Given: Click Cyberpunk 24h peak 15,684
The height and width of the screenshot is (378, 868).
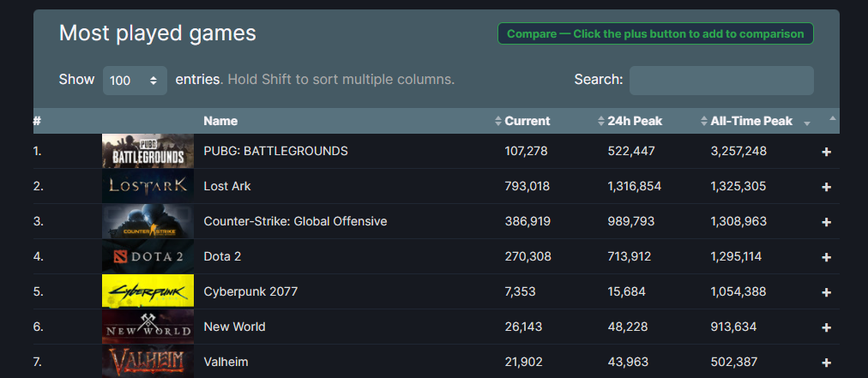Looking at the screenshot, I should click(627, 291).
